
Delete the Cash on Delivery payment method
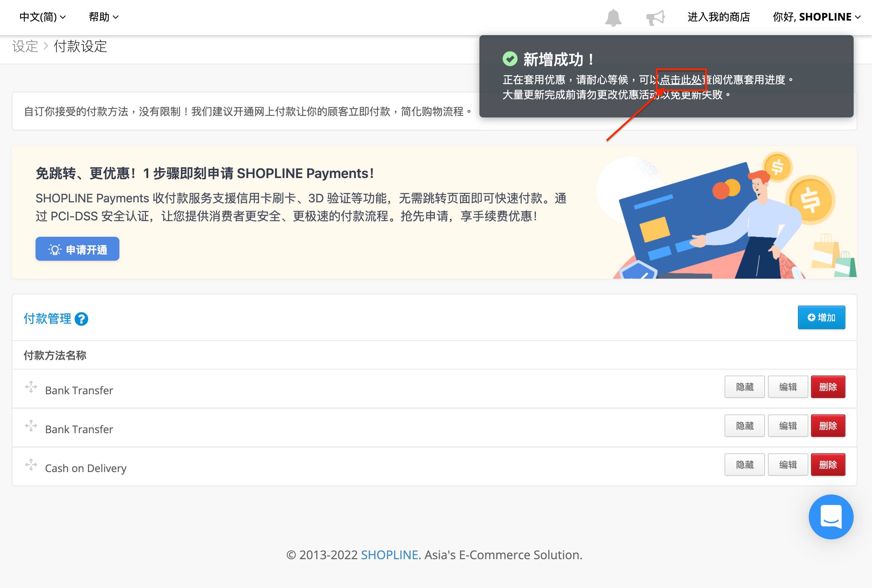point(828,465)
